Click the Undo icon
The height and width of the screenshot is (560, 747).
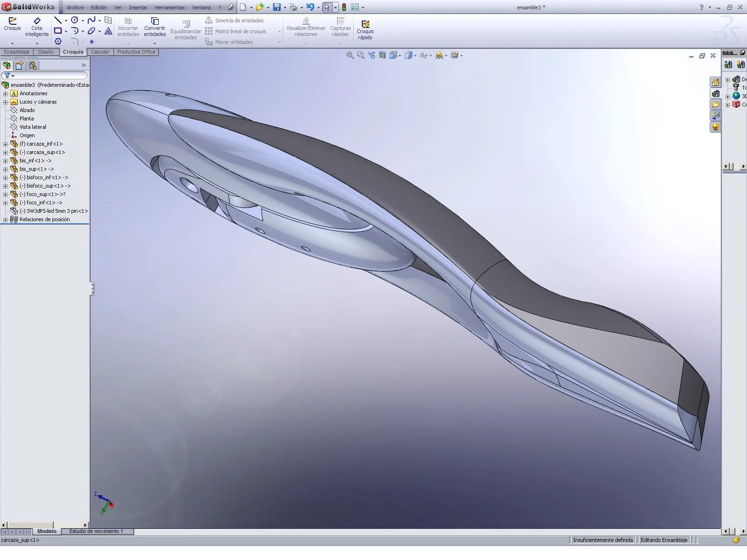pyautogui.click(x=310, y=7)
